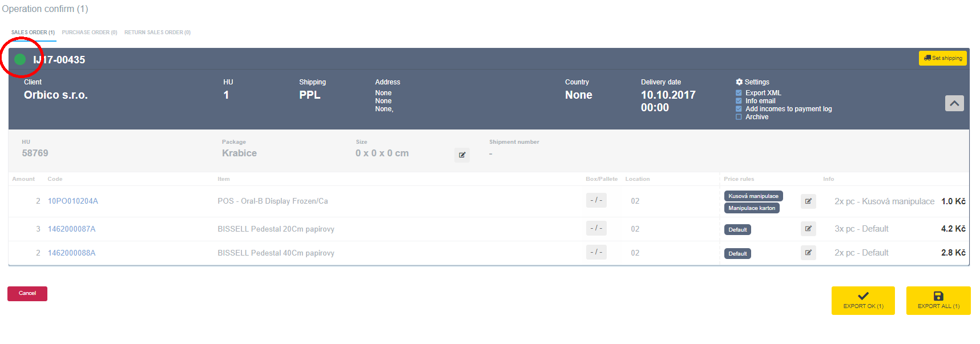Click Export OK checkmark button
The height and width of the screenshot is (344, 980).
tap(863, 301)
